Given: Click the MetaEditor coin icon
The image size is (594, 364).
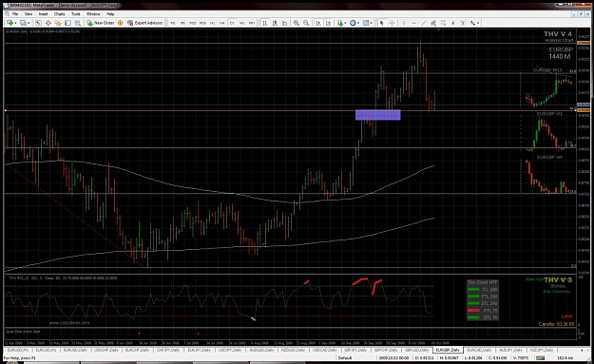Looking at the screenshot, I should [x=121, y=23].
